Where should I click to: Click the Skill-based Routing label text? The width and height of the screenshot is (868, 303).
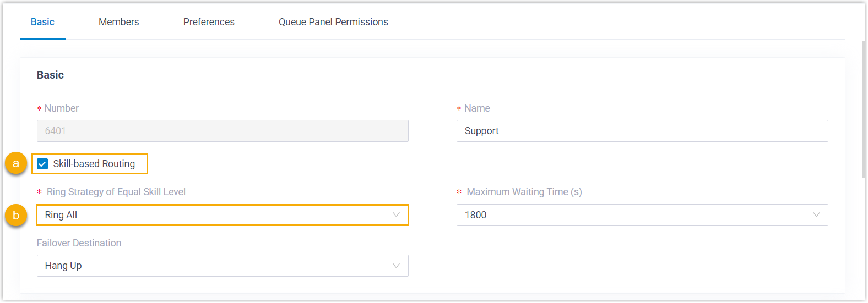94,164
